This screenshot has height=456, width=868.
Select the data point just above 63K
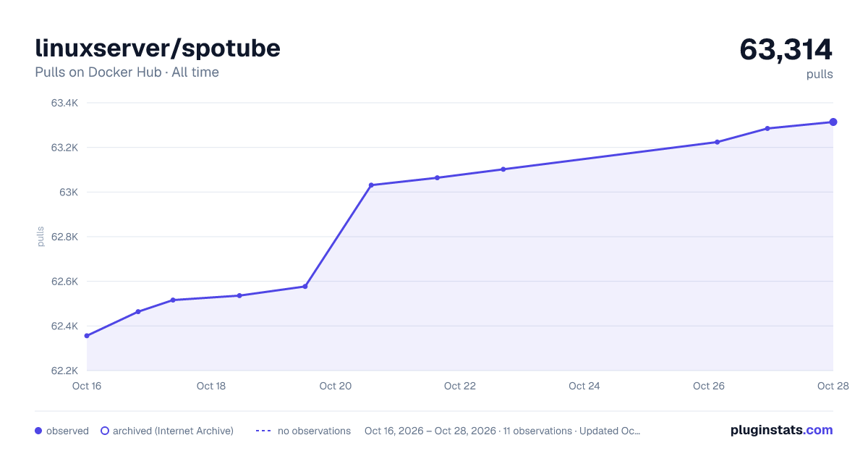click(x=371, y=185)
